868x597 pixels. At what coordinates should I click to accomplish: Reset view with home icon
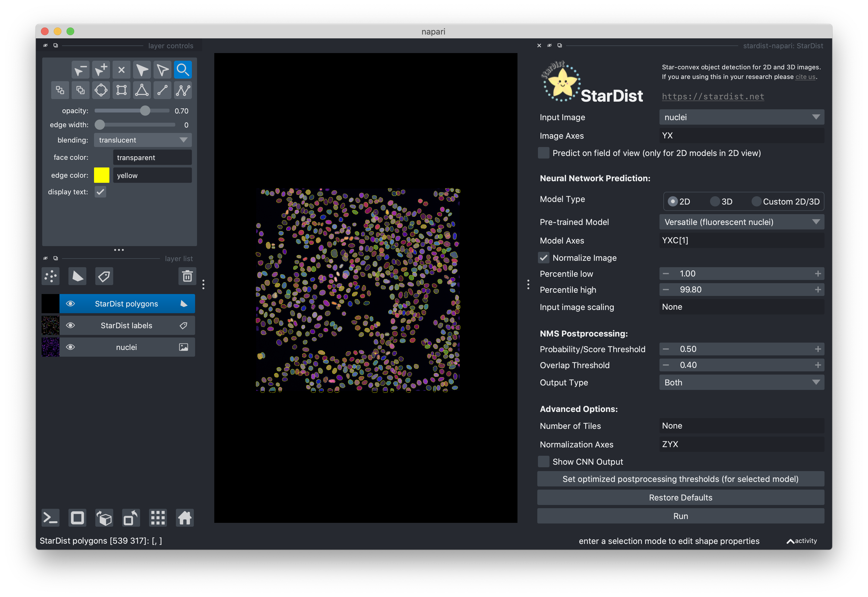pos(185,518)
